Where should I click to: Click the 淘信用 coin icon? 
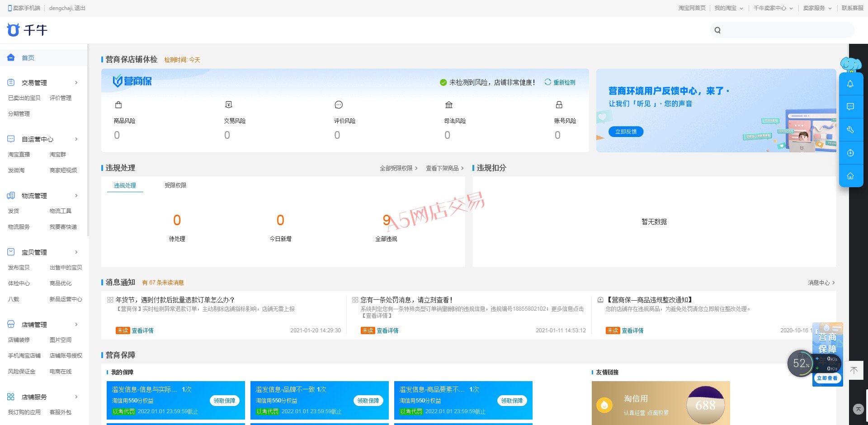tap(604, 405)
